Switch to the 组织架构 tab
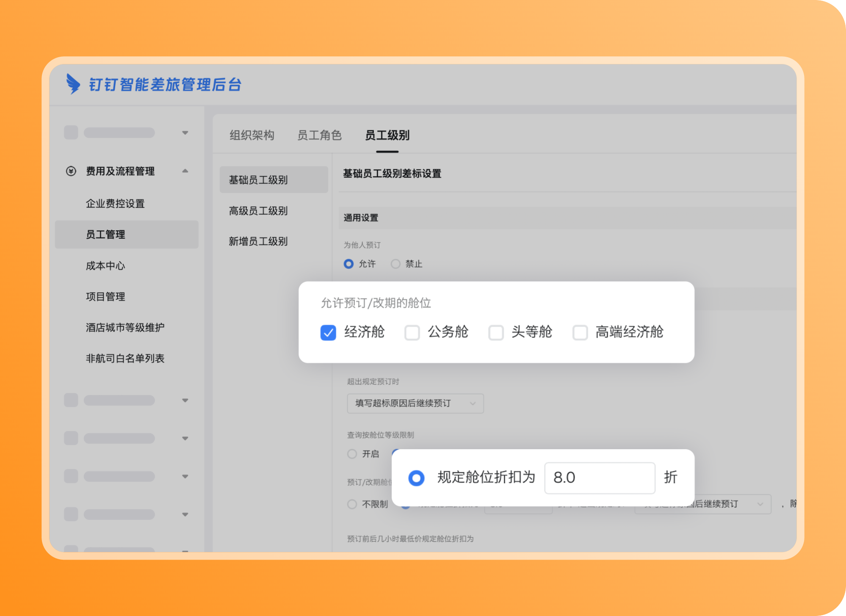Screen dimensions: 846x616 click(252, 135)
